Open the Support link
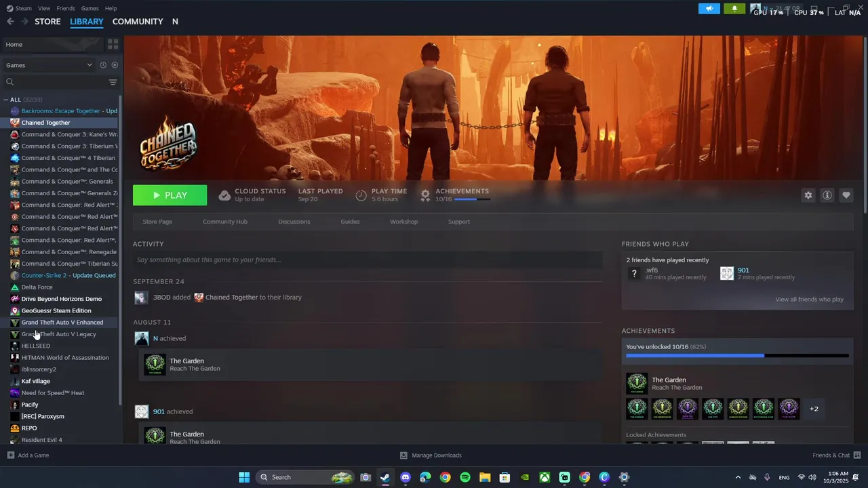 point(459,222)
